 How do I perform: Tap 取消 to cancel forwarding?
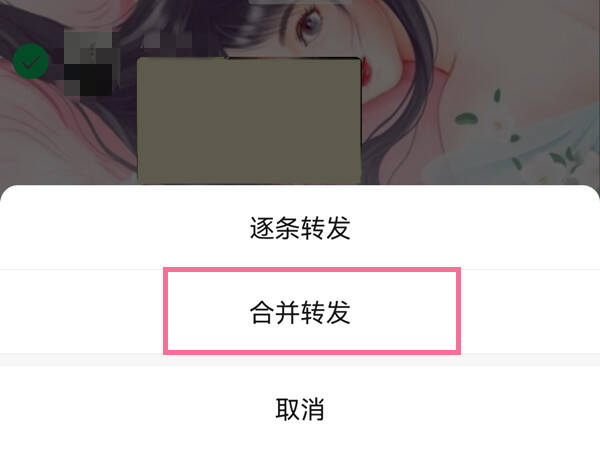coord(300,409)
